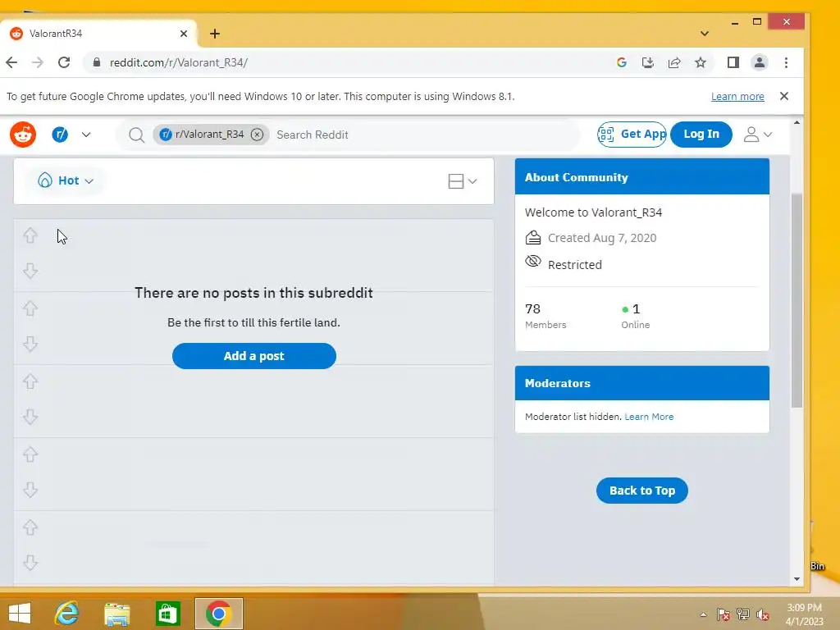Click the Back to Top button

(x=641, y=491)
